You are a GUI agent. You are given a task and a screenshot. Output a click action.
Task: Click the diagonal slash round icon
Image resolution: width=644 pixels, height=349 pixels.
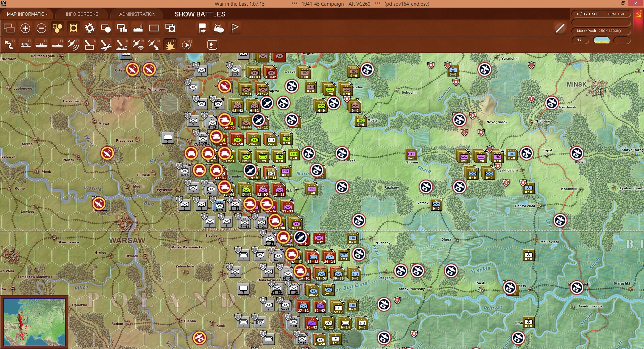click(560, 28)
